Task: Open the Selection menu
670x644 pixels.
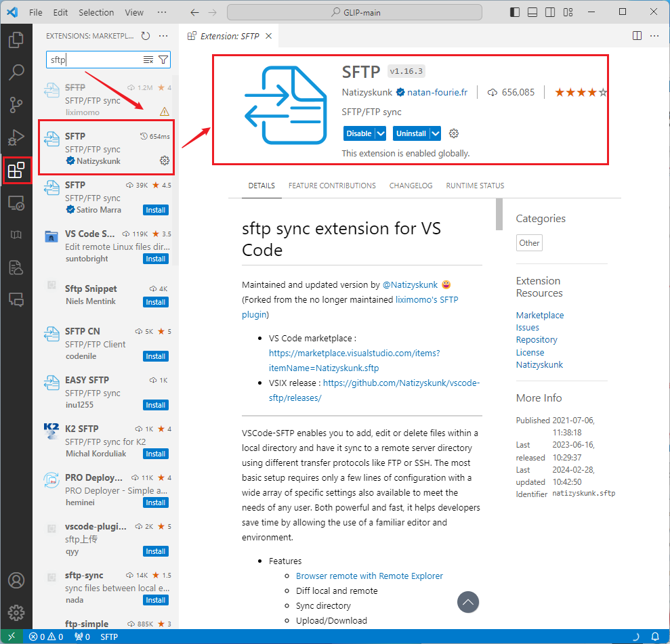Action: click(x=96, y=12)
